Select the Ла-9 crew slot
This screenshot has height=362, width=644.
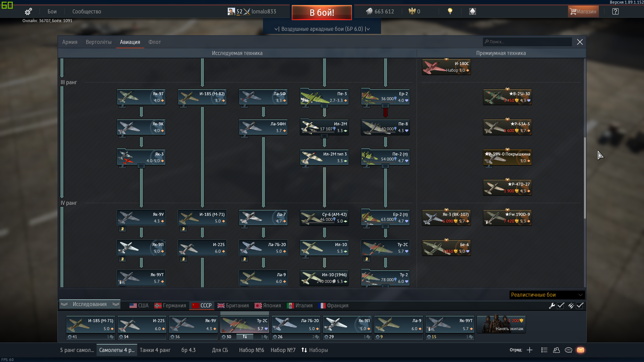coord(398,328)
